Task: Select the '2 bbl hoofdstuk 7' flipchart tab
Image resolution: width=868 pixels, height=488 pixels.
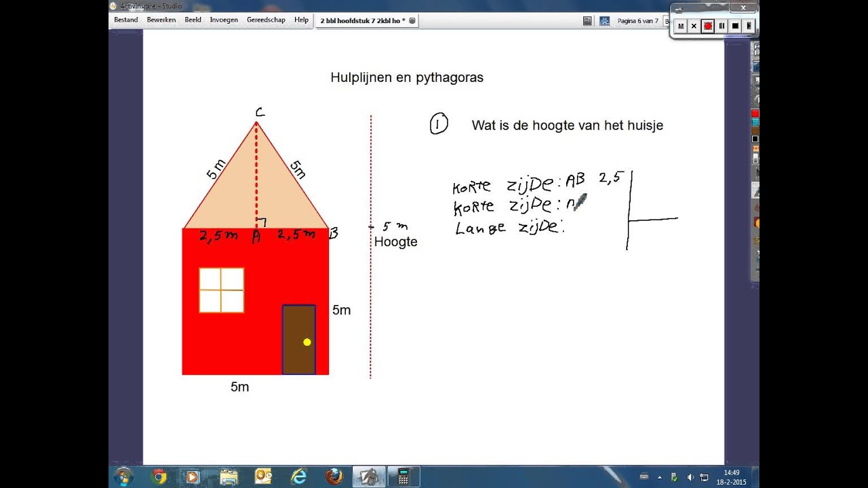Action: [368, 21]
